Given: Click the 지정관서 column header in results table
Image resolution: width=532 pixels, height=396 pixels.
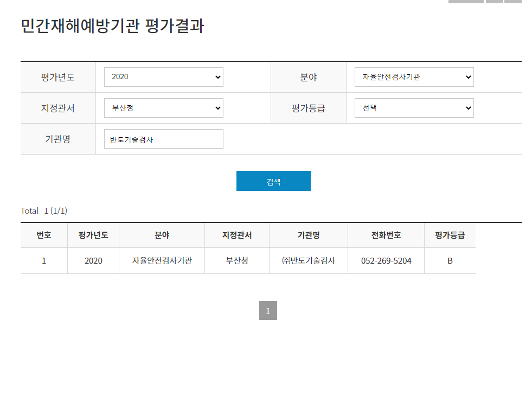Looking at the screenshot, I should pyautogui.click(x=237, y=235).
